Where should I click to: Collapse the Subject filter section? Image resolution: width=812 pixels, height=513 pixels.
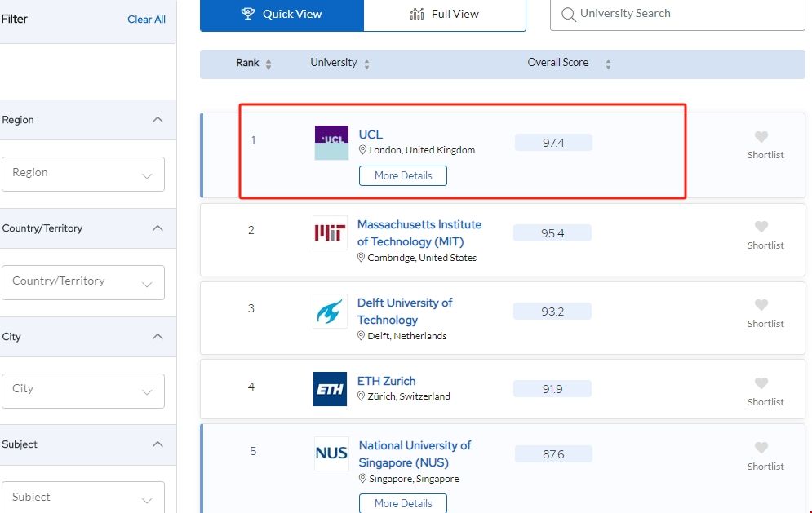point(158,444)
